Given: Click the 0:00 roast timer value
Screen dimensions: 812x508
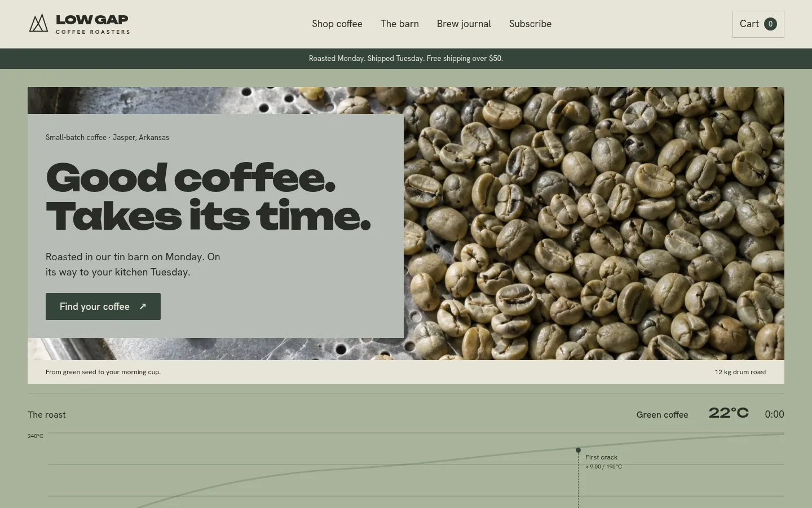Looking at the screenshot, I should click(x=774, y=414).
